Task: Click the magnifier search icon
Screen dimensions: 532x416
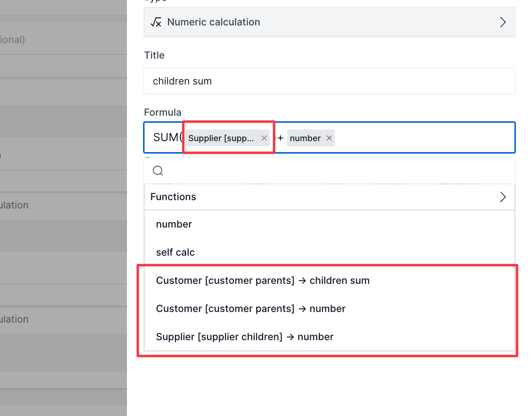Action: pyautogui.click(x=158, y=171)
